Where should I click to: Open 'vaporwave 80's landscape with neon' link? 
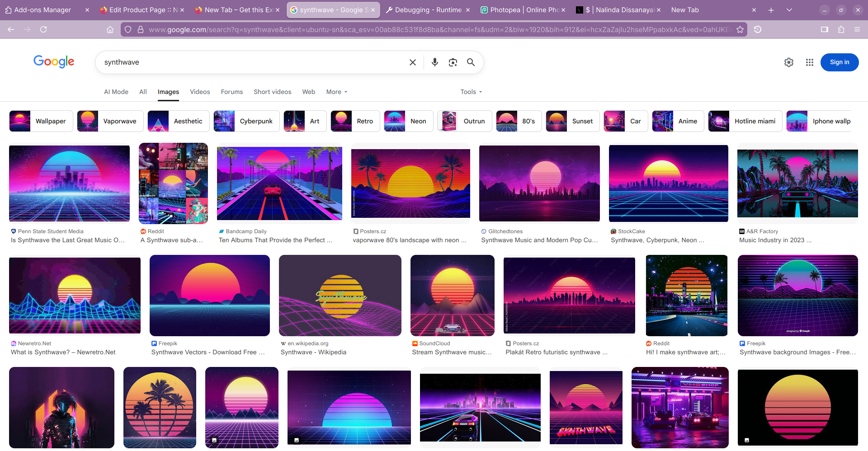pos(409,240)
